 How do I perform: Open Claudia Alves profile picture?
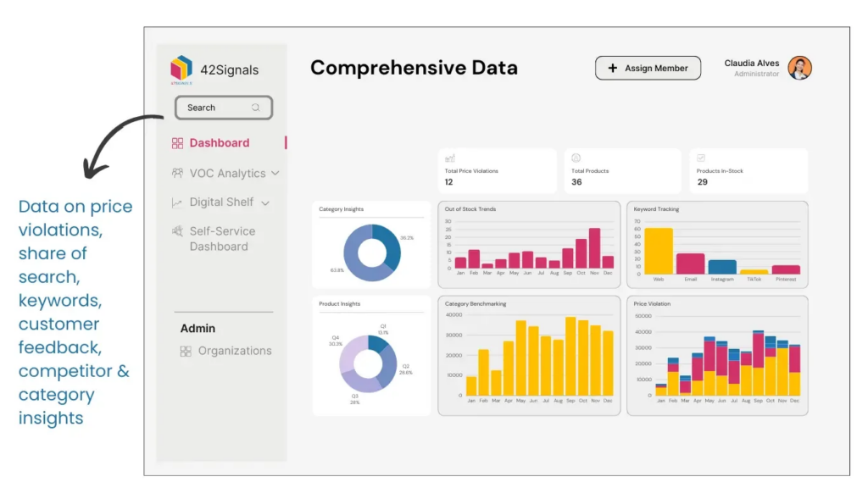(x=800, y=67)
